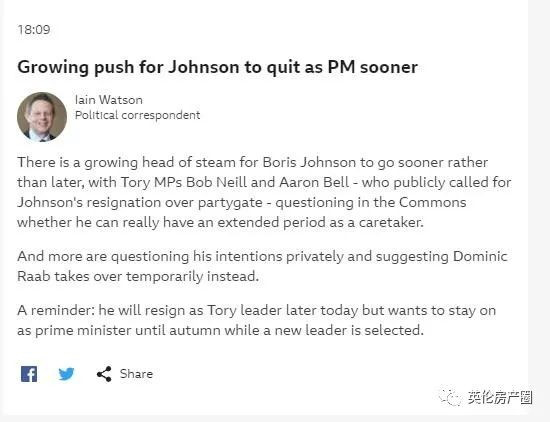Click the paragraph starting 'A reminder'
Image resolution: width=550 pixels, height=422 pixels.
pyautogui.click(x=256, y=320)
